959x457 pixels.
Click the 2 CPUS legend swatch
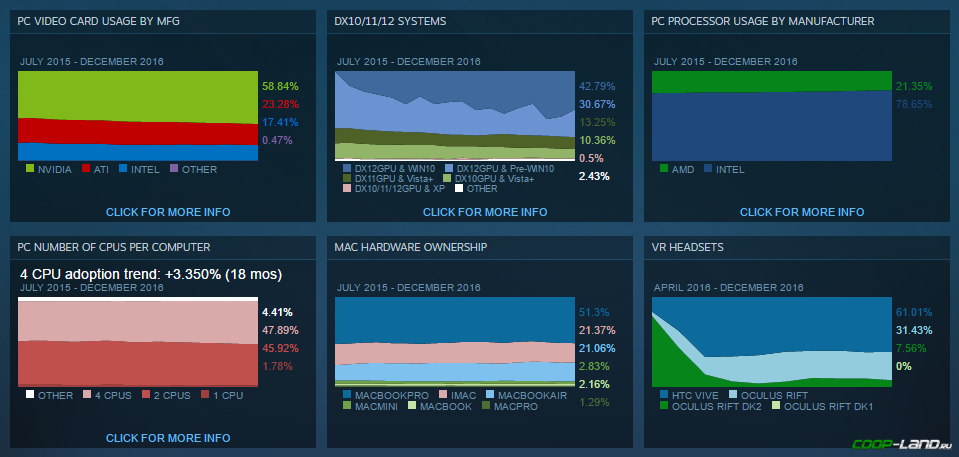pyautogui.click(x=146, y=395)
